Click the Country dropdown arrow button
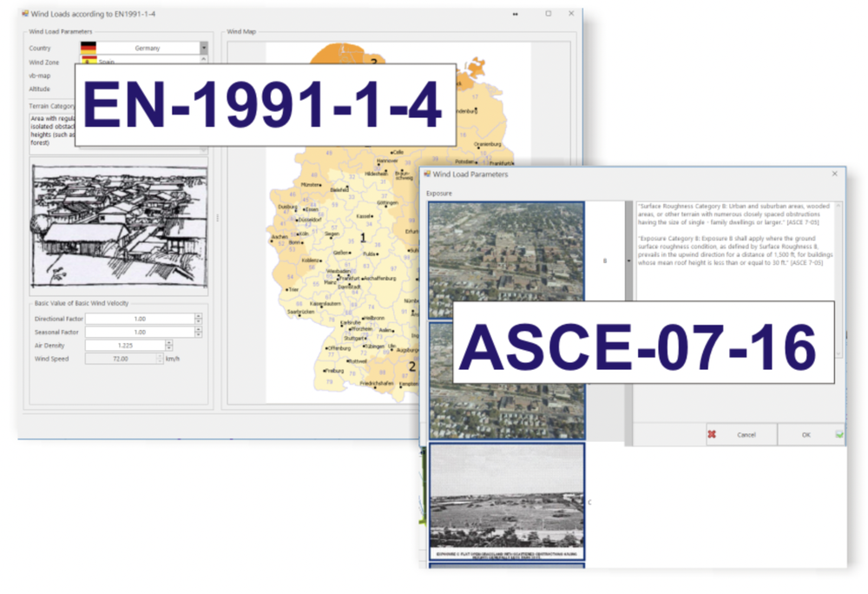Screen dimensions: 868x594 coord(204,48)
